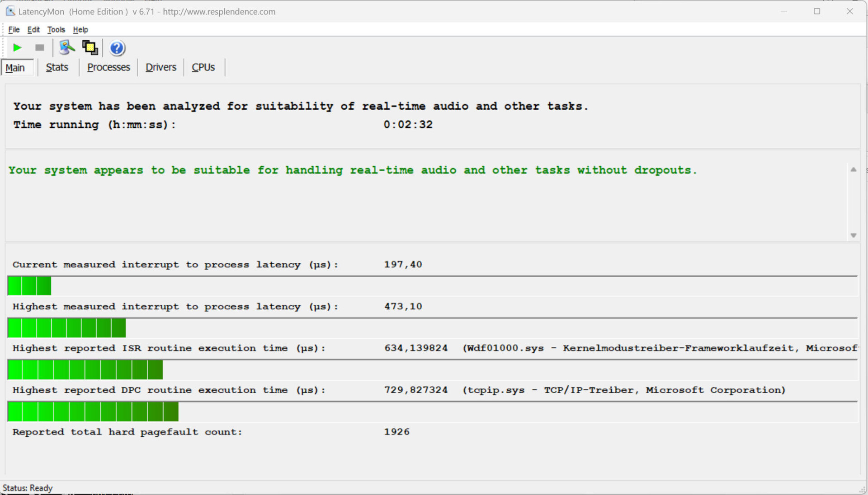Image resolution: width=868 pixels, height=495 pixels.
Task: Click the Status: Ready status bar text
Action: pyautogui.click(x=28, y=488)
